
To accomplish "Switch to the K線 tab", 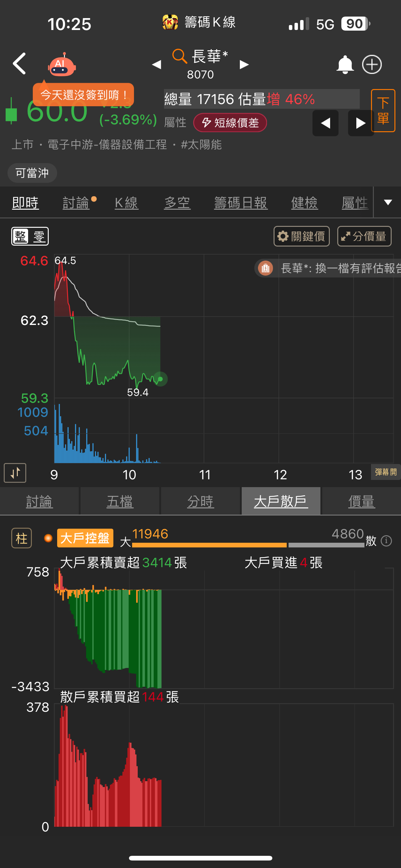I will click(126, 203).
